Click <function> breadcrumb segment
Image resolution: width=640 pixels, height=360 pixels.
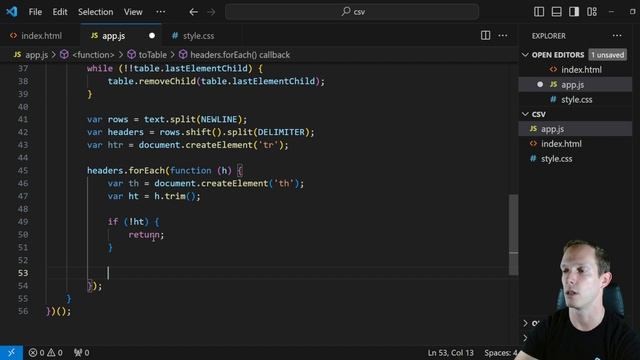93,55
